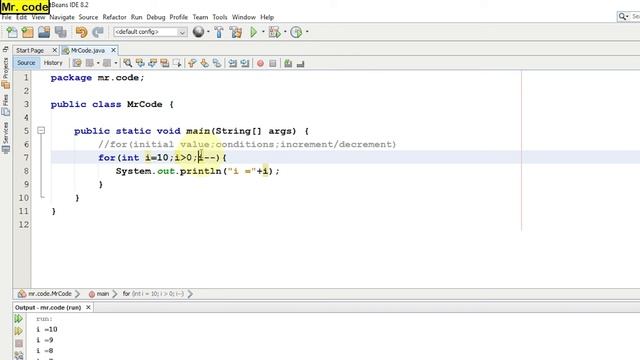Start macro recording with red circle
Screen dimensions: 640x360
tap(260, 63)
